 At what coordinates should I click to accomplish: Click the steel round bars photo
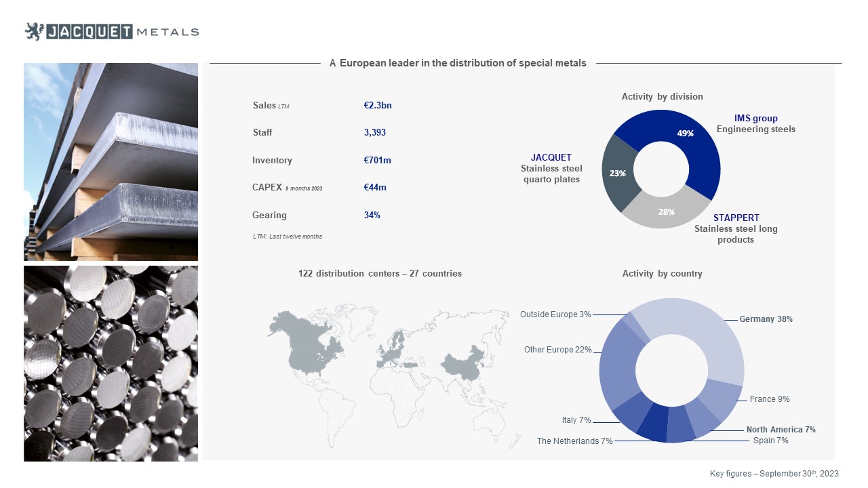[x=111, y=363]
